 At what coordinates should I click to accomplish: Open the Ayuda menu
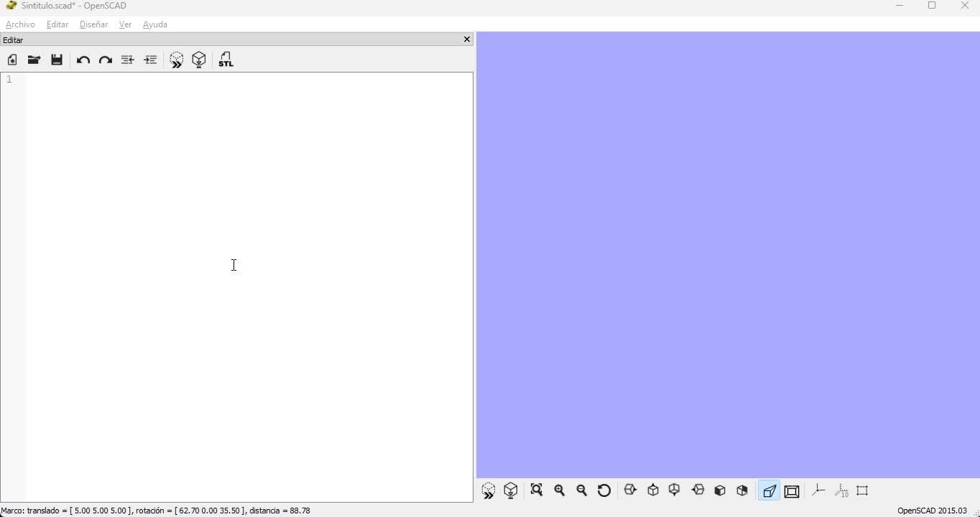155,24
